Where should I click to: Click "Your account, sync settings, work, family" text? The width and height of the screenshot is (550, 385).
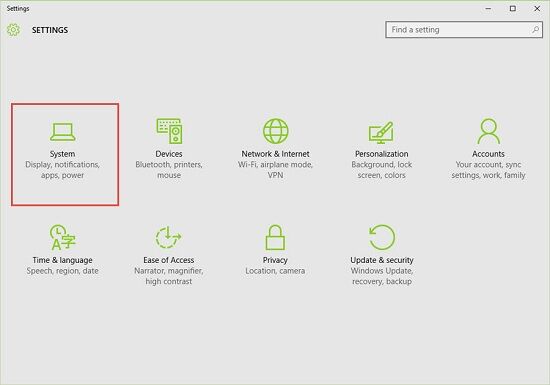click(488, 170)
